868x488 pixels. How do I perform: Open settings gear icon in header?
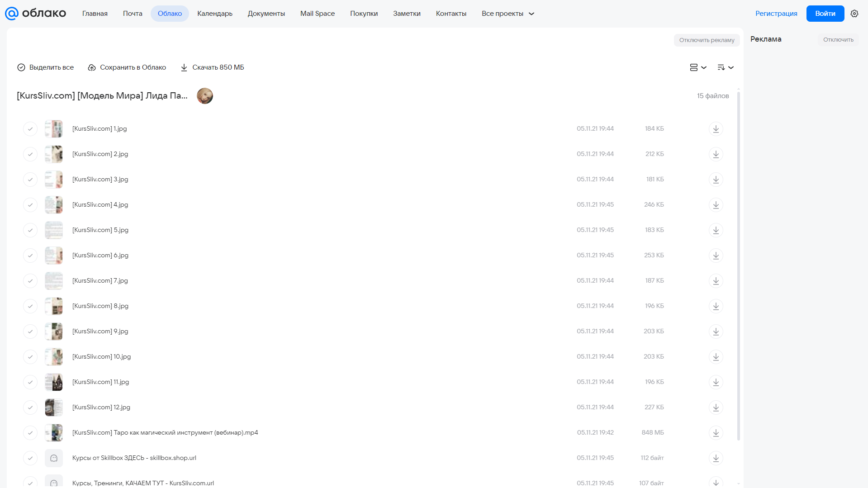[854, 14]
